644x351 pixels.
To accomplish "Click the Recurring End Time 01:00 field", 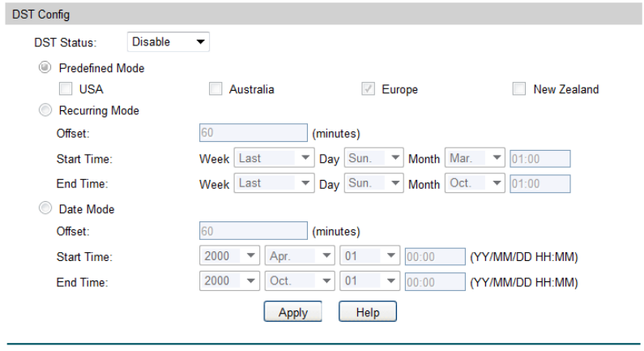I will pos(540,184).
